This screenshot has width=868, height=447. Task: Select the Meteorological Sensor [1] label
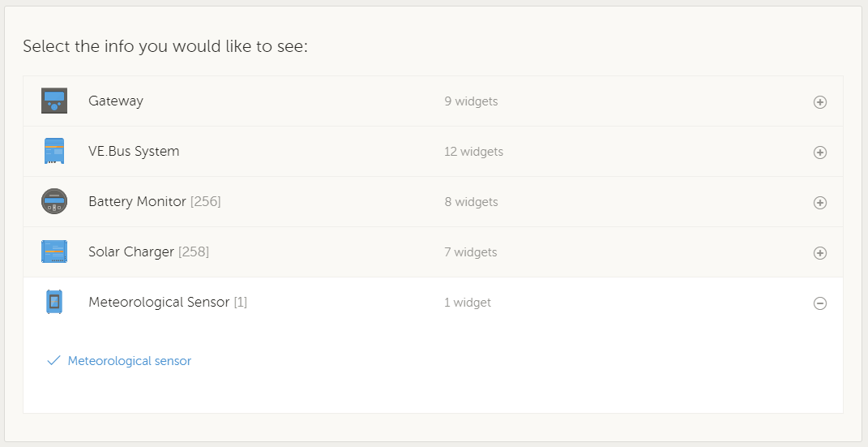coord(167,303)
